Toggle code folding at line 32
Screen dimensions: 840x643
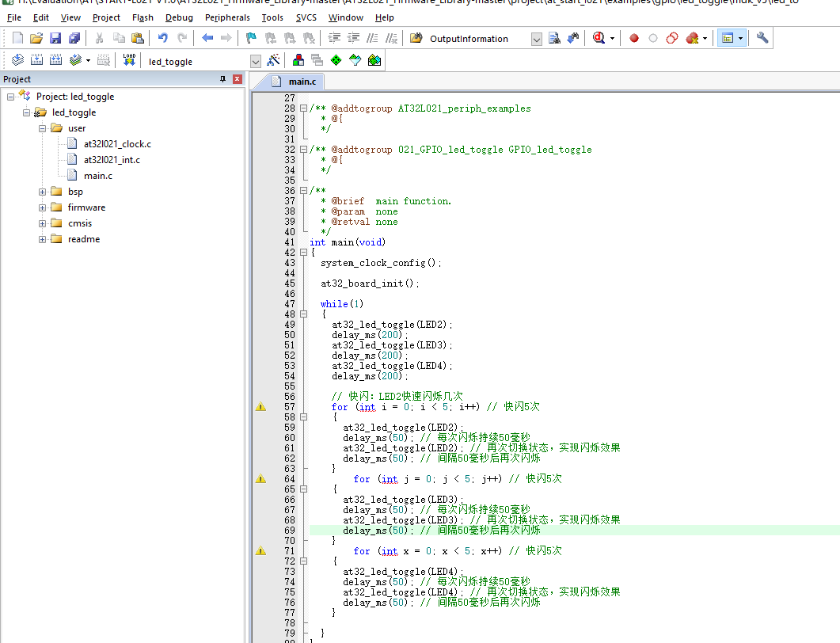304,150
